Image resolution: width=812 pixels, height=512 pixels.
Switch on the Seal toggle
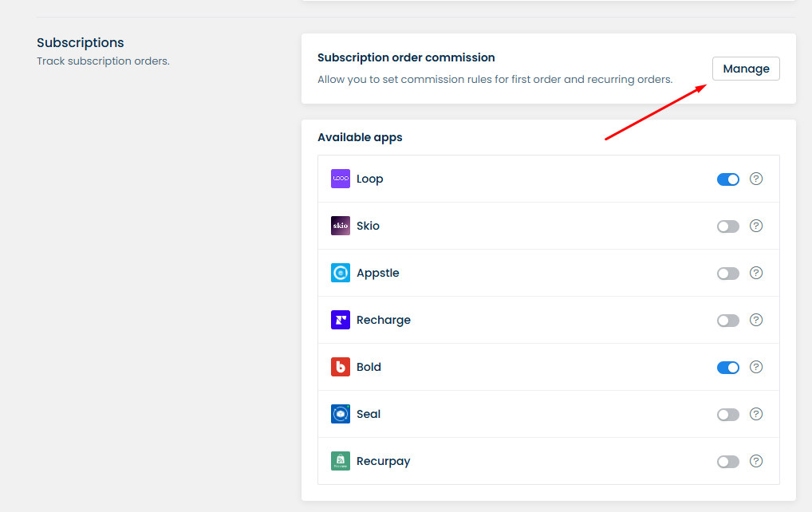727,415
